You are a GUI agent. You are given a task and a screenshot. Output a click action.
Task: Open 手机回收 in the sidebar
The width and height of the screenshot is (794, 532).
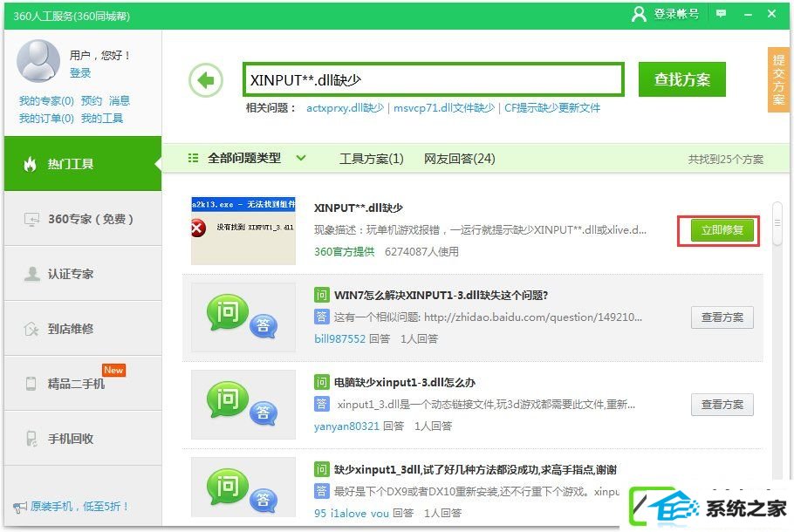point(83,439)
